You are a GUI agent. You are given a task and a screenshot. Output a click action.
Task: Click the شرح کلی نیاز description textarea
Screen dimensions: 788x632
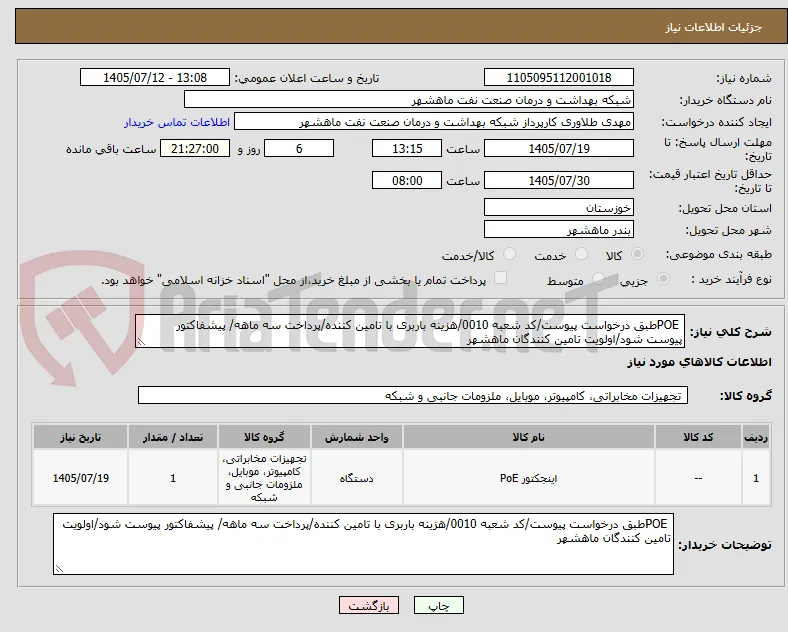[410, 332]
